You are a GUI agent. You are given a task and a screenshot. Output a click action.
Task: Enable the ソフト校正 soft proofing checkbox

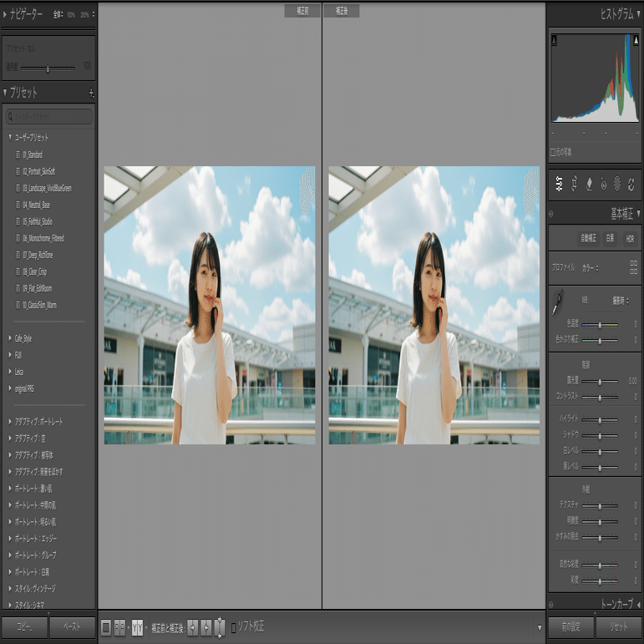point(234,627)
